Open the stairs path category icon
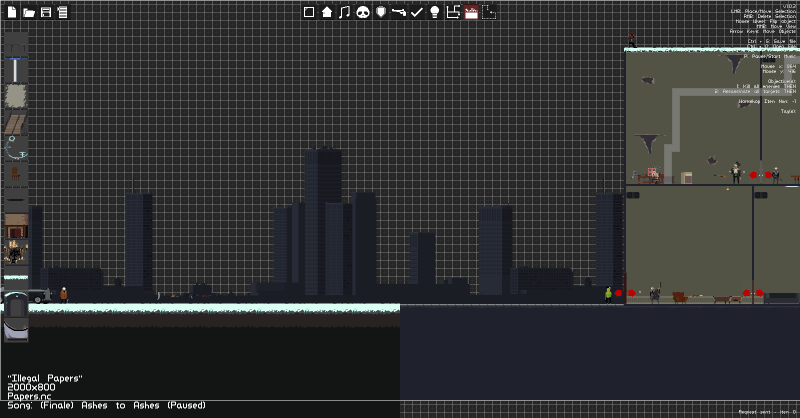The image size is (800, 418). pos(453,12)
